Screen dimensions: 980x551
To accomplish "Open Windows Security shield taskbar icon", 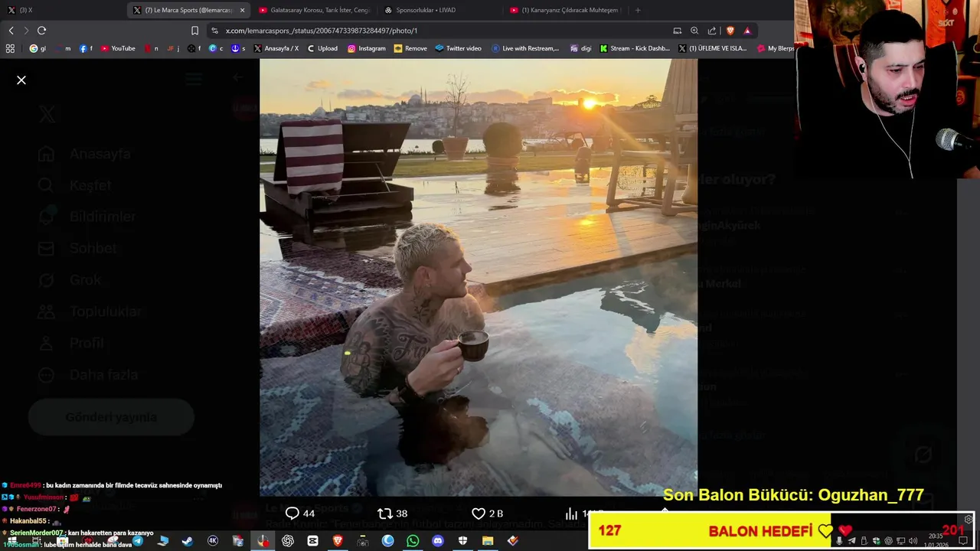I will (462, 541).
